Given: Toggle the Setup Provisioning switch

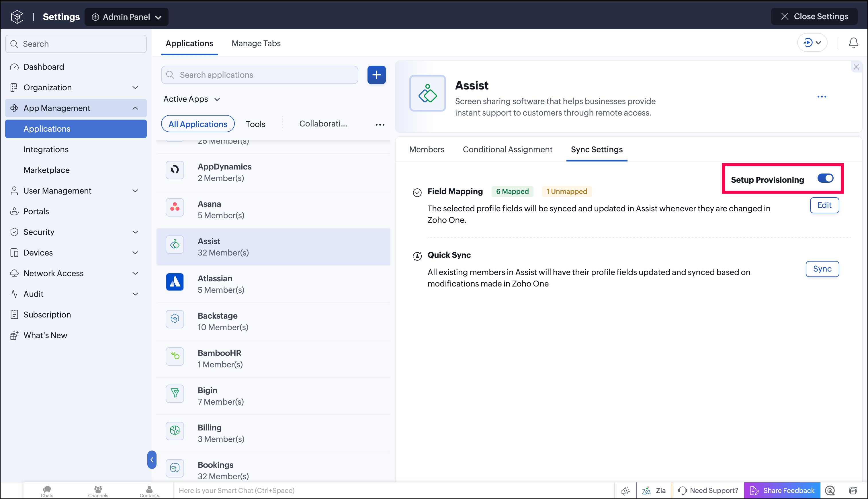Looking at the screenshot, I should (825, 178).
